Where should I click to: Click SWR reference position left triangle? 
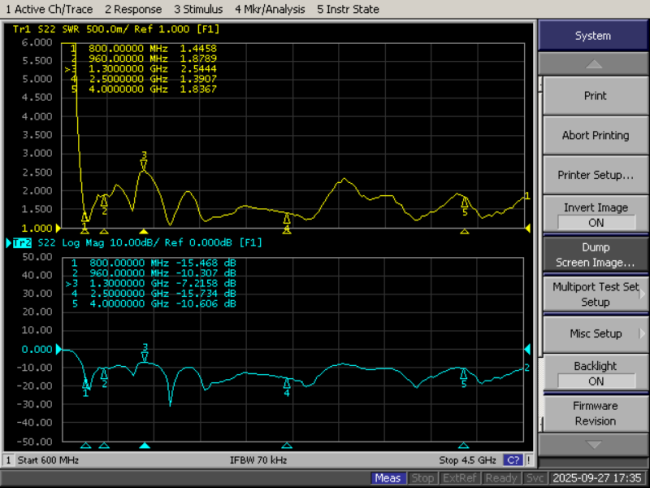point(58,228)
